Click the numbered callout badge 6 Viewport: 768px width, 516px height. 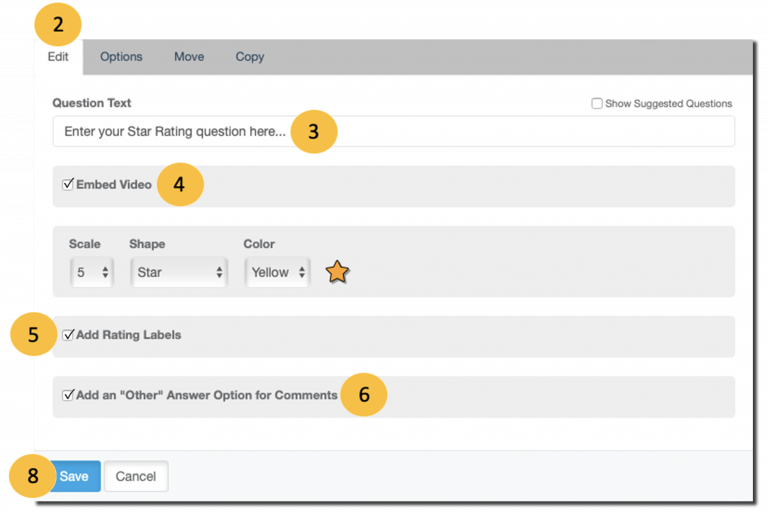pyautogui.click(x=363, y=395)
